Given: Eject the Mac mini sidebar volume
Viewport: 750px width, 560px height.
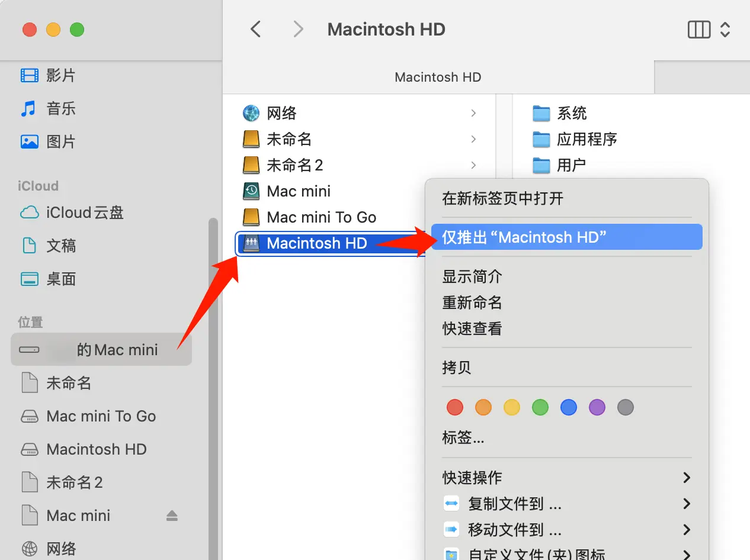Looking at the screenshot, I should (x=172, y=516).
